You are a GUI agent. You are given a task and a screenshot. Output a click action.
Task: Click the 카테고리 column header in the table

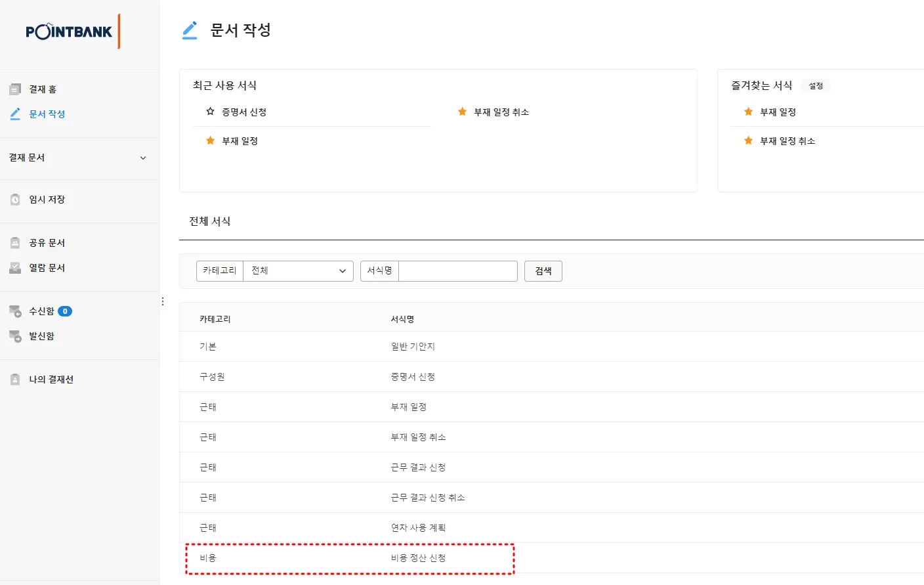pos(215,319)
